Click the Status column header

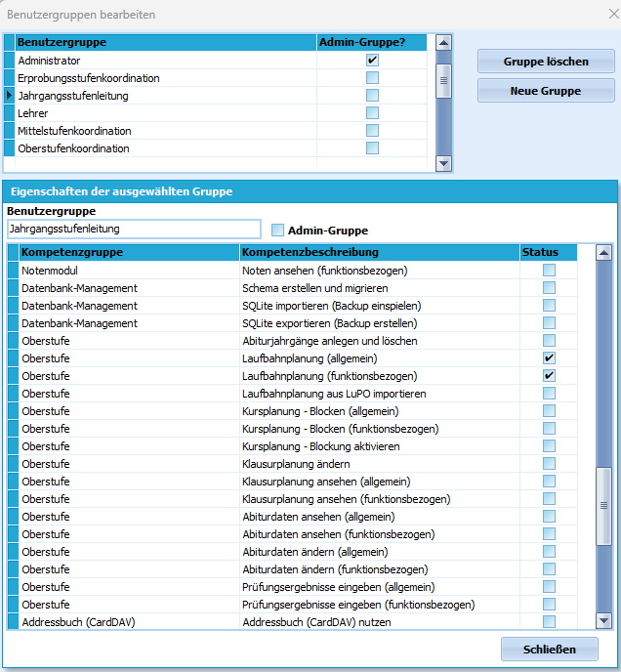click(x=549, y=252)
